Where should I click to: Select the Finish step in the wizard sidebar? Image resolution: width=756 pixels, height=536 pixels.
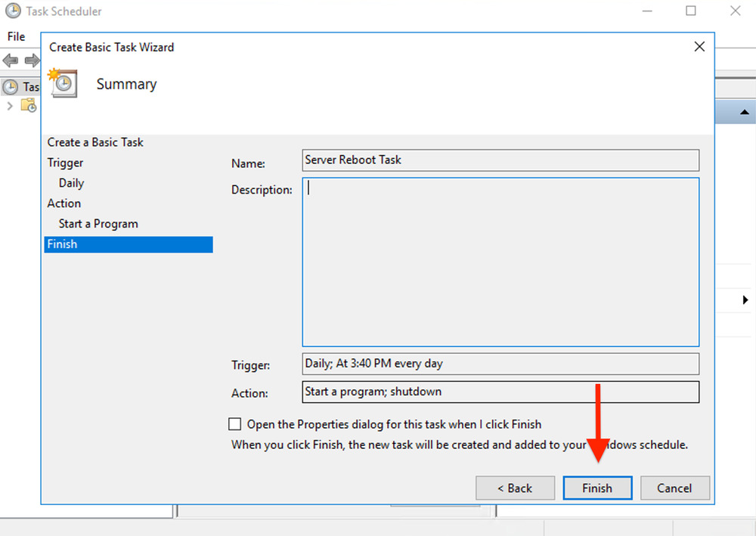click(x=62, y=243)
